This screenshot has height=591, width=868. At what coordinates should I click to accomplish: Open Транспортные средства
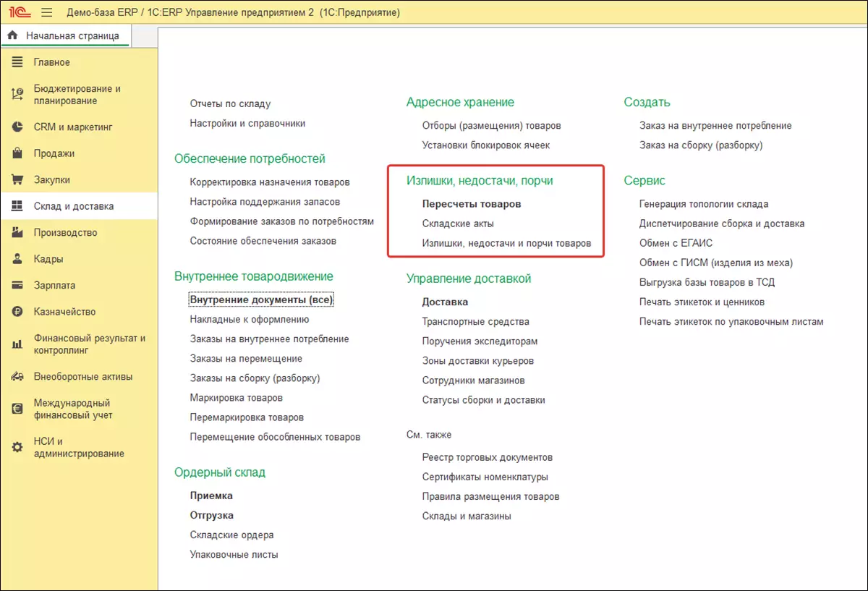[x=475, y=322]
